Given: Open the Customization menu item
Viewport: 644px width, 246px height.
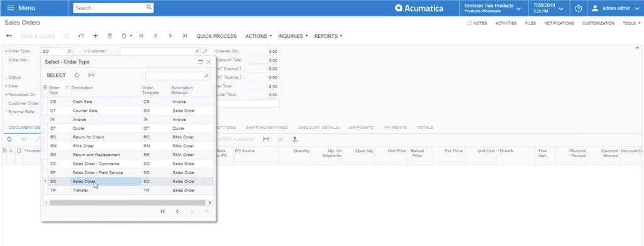Looking at the screenshot, I should point(598,23).
